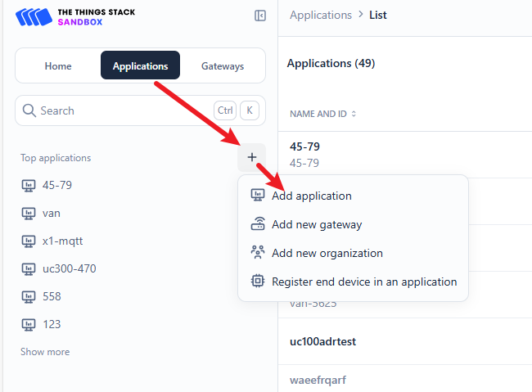532x392 pixels.
Task: Click the application icon next to uc300-470
Action: [29, 269]
